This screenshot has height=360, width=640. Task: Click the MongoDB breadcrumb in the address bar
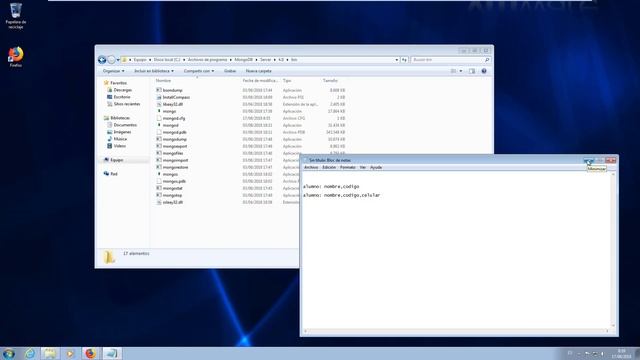[x=243, y=60]
